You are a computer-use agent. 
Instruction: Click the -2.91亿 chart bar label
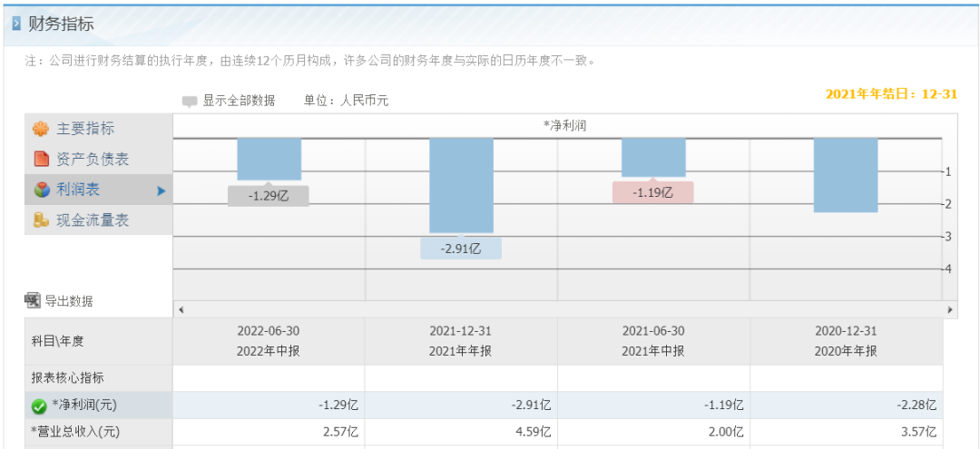click(x=461, y=248)
